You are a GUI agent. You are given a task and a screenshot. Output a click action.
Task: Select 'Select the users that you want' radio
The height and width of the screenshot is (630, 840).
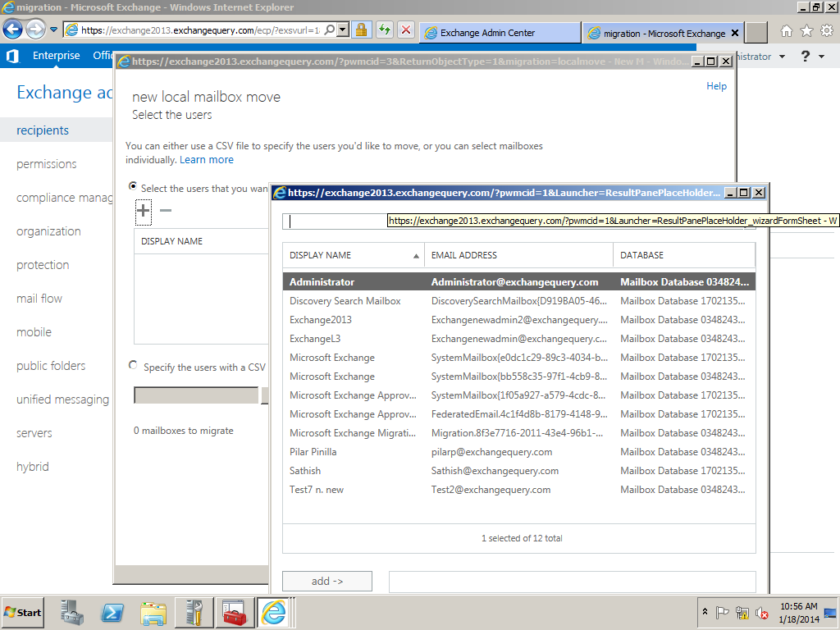coord(133,187)
